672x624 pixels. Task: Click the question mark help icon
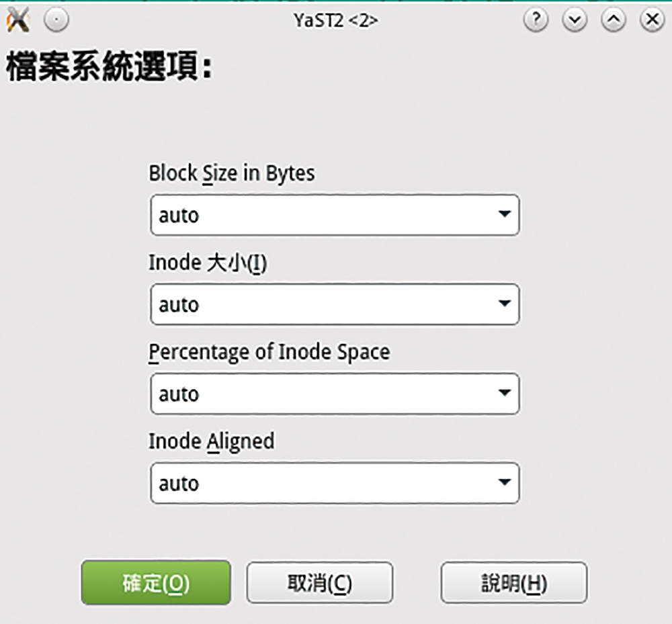pos(536,19)
